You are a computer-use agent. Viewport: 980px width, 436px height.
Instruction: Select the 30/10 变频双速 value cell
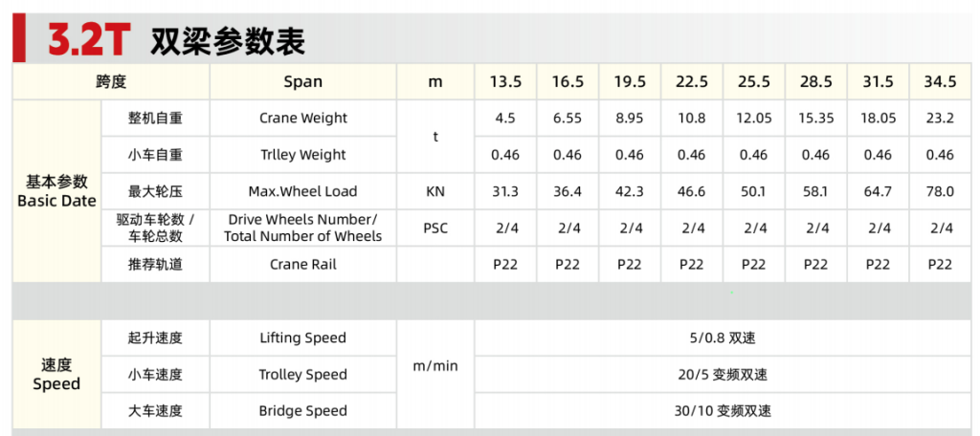(724, 411)
